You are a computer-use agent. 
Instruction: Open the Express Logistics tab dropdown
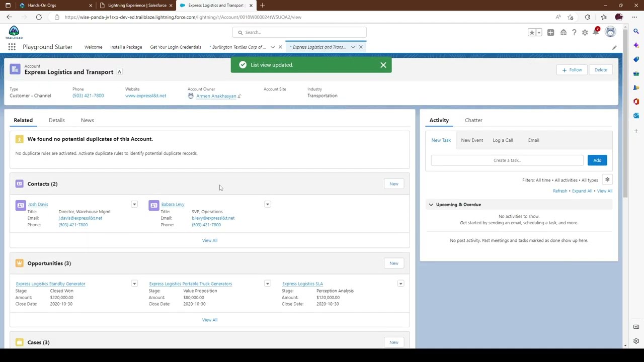[353, 47]
